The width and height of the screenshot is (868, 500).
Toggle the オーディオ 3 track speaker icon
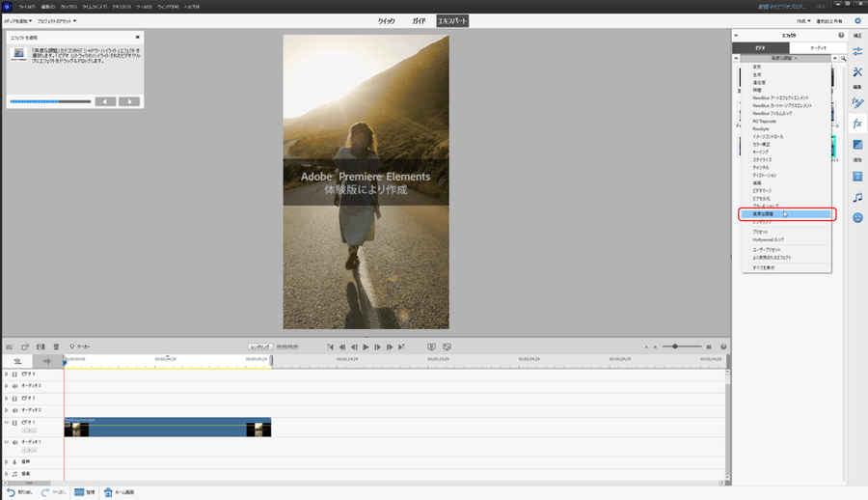tap(15, 386)
